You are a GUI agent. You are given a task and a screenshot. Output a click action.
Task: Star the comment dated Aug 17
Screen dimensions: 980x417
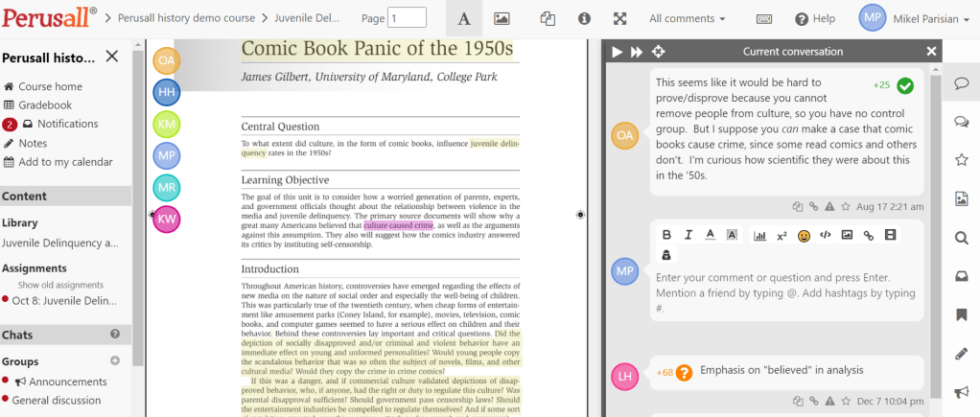tap(845, 206)
